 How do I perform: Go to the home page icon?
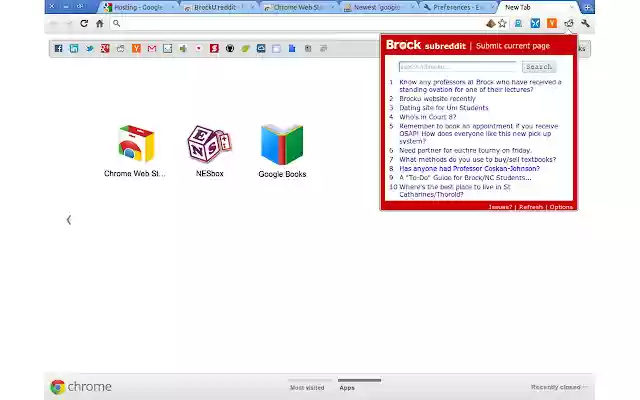(100, 23)
